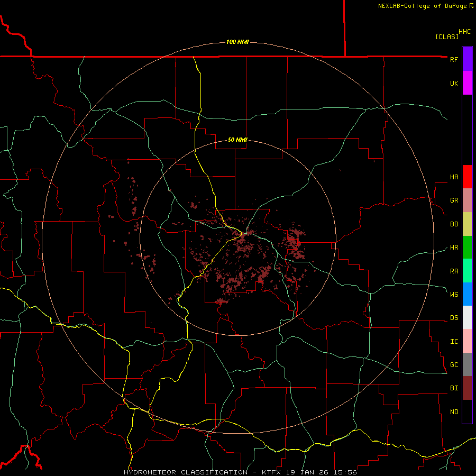This screenshot has height=476, width=476.
Task: Click the [CLAS] units label
Action: (447, 36)
